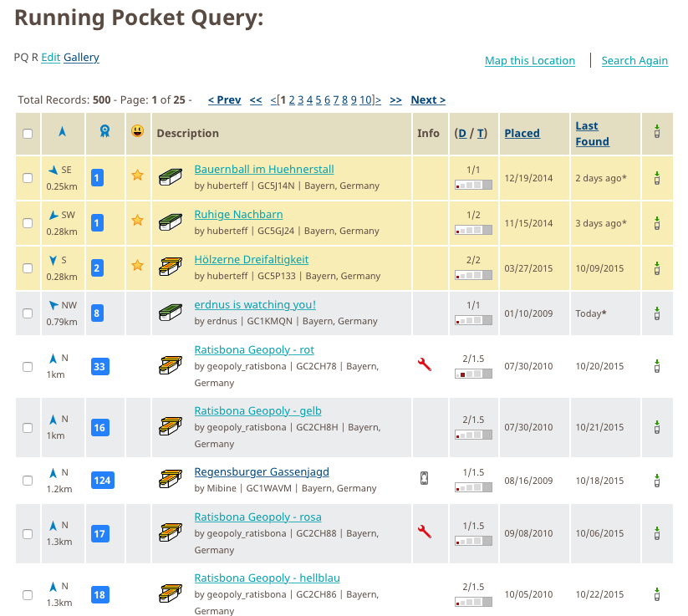Click the difficulty rating bar for Hölzerne Dreifaltigkeit
This screenshot has height=616, width=688.
click(x=470, y=274)
